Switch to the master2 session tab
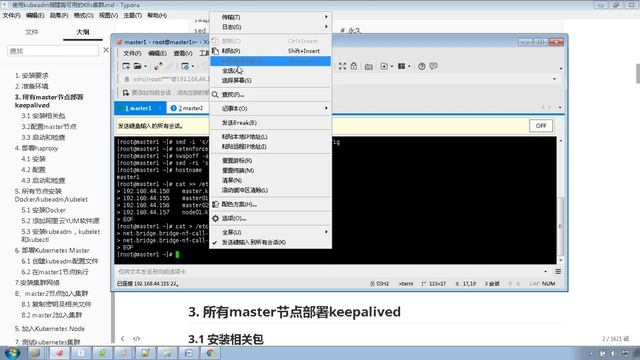Viewport: 640px width, 360px height. click(x=187, y=108)
